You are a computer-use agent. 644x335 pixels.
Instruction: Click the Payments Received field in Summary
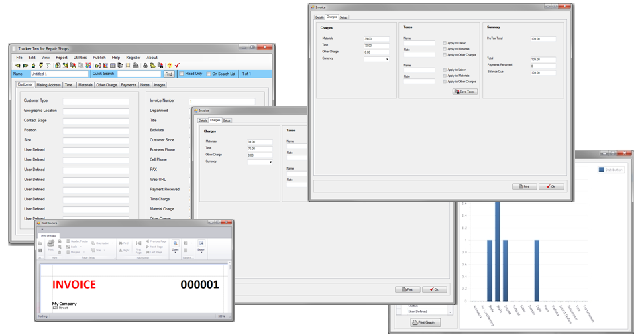click(543, 66)
